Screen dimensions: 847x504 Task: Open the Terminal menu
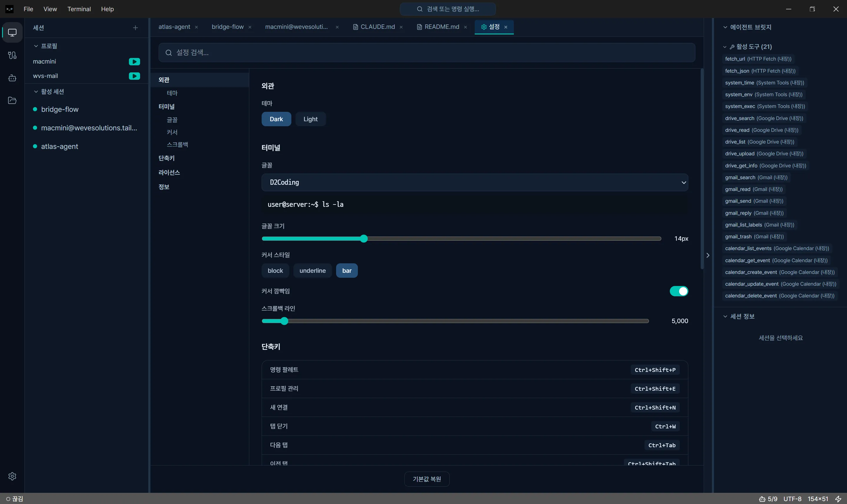tap(79, 9)
